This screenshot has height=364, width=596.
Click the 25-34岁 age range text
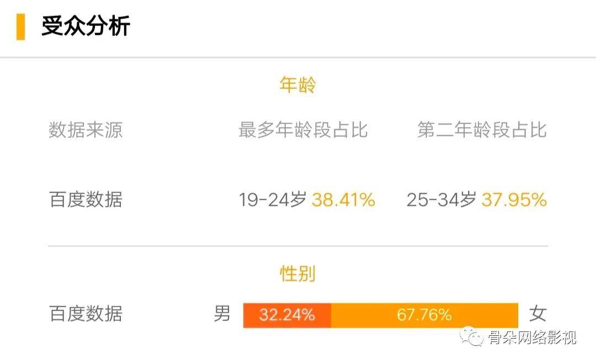point(441,200)
